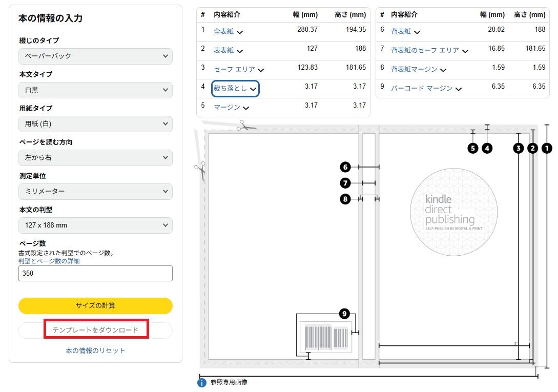Open the 用紙タイプ dropdown
This screenshot has width=558, height=392.
pyautogui.click(x=95, y=123)
